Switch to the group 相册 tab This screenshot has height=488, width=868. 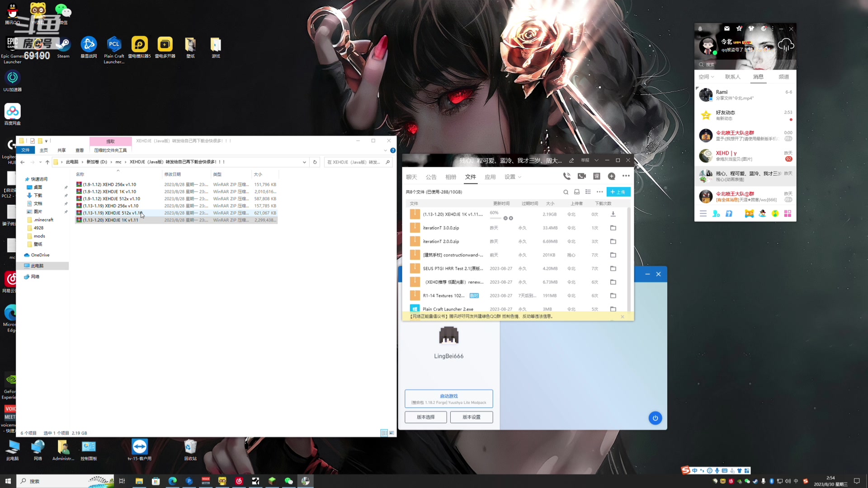(x=451, y=177)
